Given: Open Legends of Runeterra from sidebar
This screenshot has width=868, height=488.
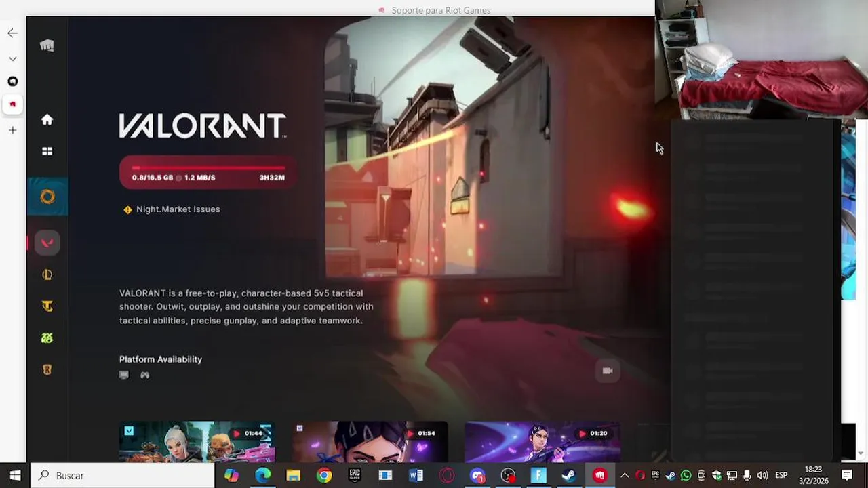Looking at the screenshot, I should point(47,370).
